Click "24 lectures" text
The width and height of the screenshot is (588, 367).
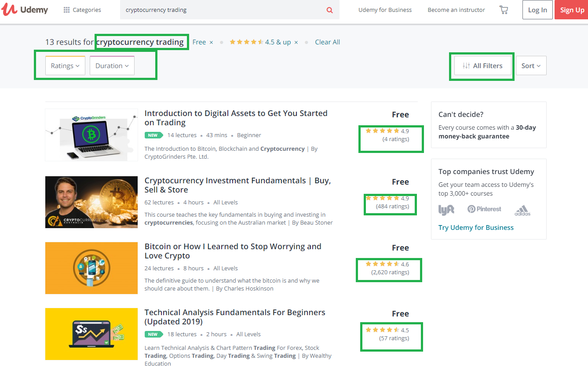[159, 269]
